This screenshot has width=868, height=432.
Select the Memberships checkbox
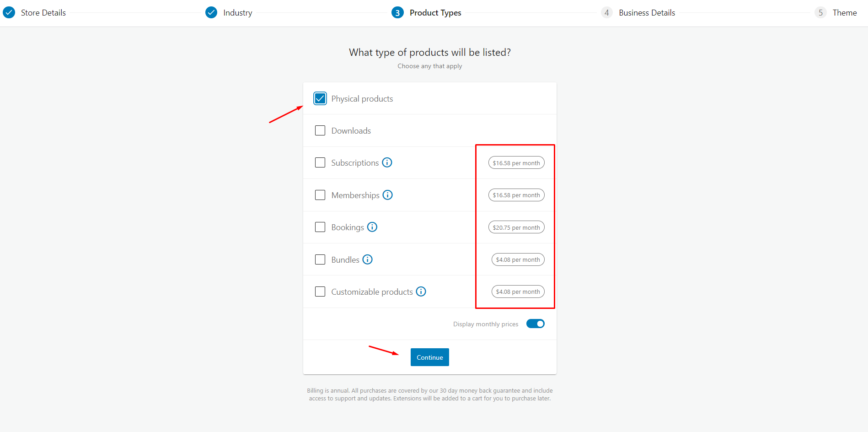[x=320, y=195]
